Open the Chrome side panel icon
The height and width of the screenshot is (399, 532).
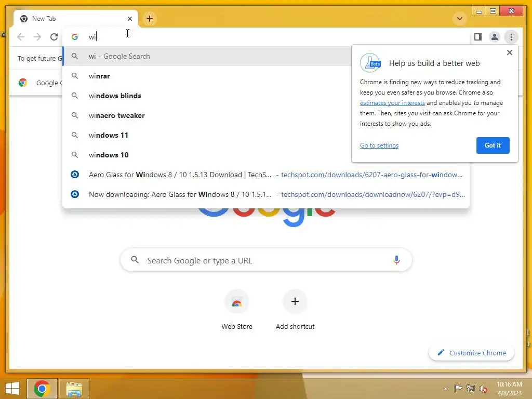[478, 37]
